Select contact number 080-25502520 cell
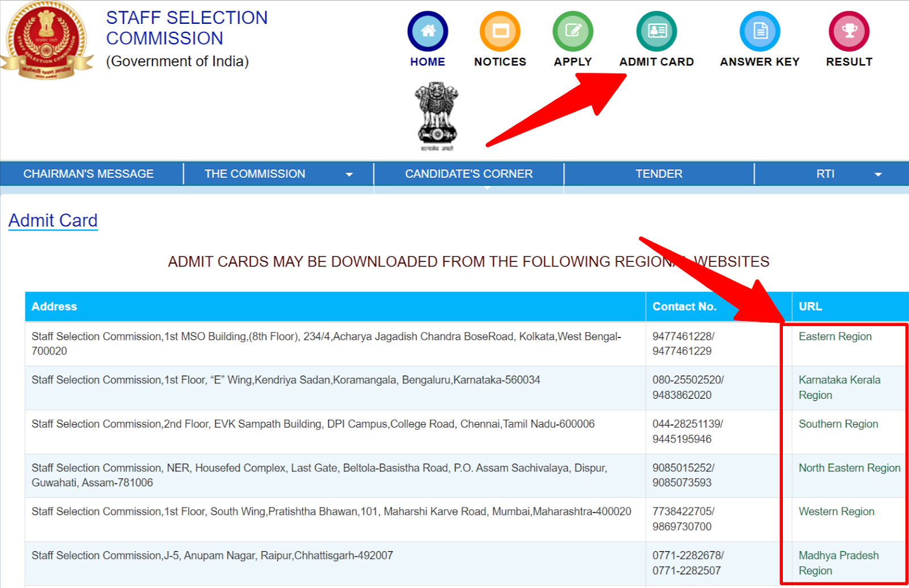Viewport: 909px width, 588px height. pos(719,388)
